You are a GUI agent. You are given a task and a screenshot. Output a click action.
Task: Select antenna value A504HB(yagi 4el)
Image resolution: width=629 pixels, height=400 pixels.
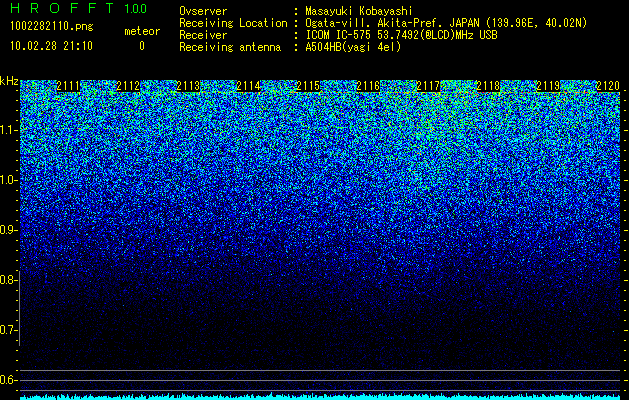point(353,47)
